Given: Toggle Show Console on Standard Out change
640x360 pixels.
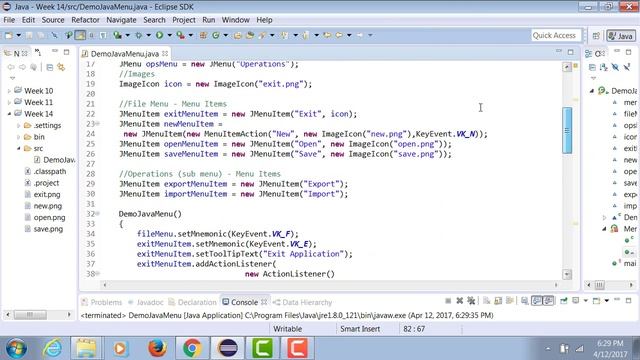Looking at the screenshot, I should pos(537,301).
